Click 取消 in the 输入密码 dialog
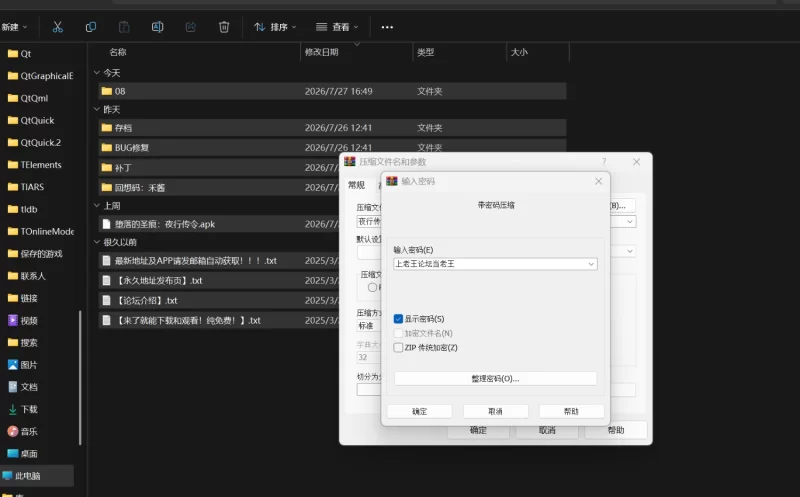The image size is (800, 497). point(495,411)
